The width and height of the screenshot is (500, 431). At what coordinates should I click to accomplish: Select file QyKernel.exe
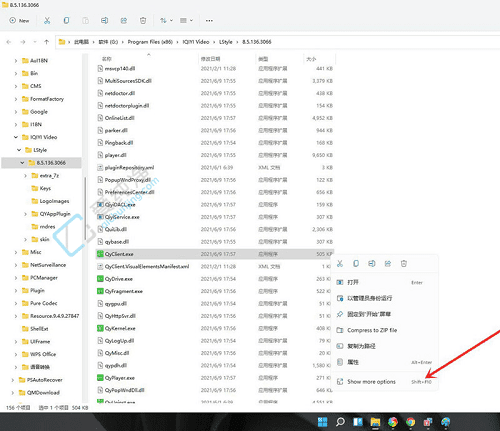click(x=213, y=328)
